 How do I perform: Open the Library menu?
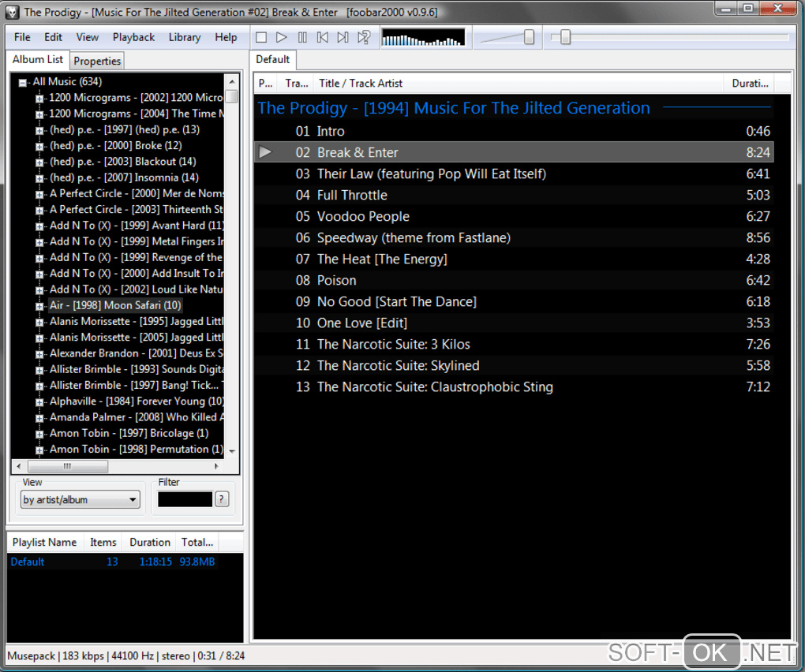pyautogui.click(x=185, y=37)
